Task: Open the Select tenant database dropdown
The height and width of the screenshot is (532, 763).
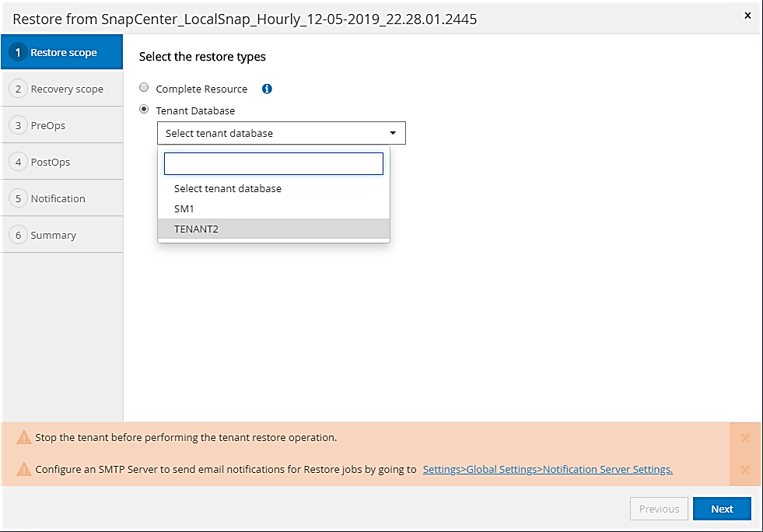Action: [282, 133]
